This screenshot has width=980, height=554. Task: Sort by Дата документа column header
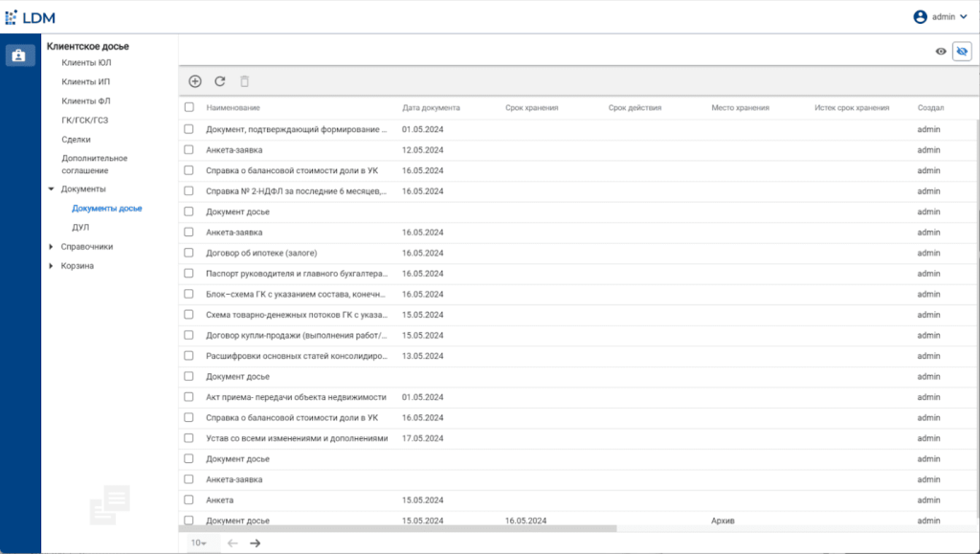pos(431,108)
